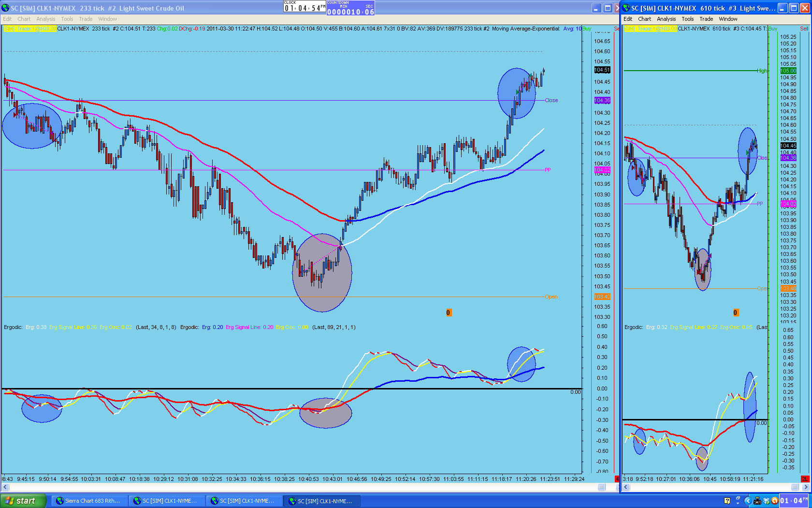Open the Edit menu in the 233 tick window
Image resolution: width=812 pixels, height=508 pixels.
click(7, 19)
